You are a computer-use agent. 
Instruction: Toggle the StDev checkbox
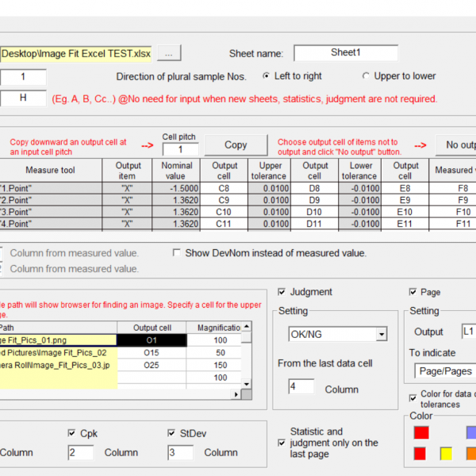(172, 433)
